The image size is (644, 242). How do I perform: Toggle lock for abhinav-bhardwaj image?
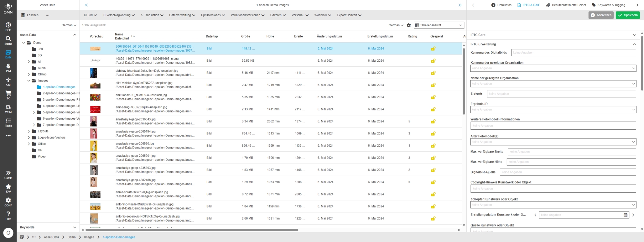pos(433,73)
